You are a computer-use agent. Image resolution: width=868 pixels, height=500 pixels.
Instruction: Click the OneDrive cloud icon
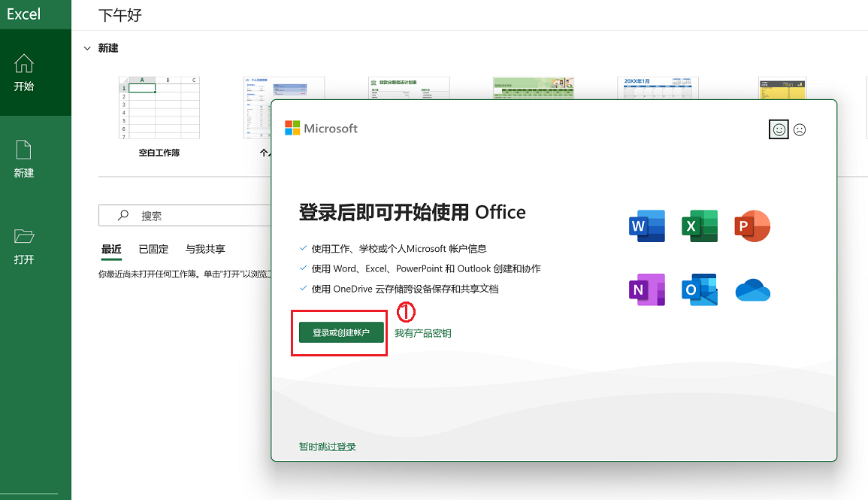[x=752, y=290]
